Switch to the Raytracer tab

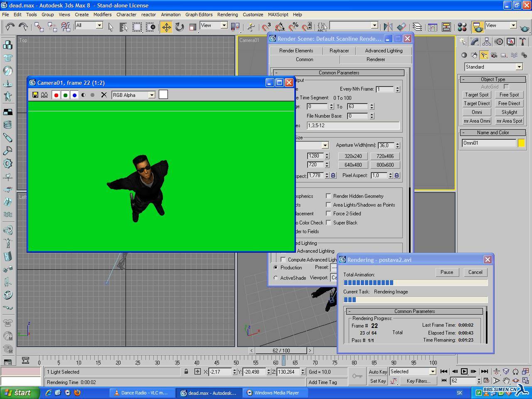point(339,51)
